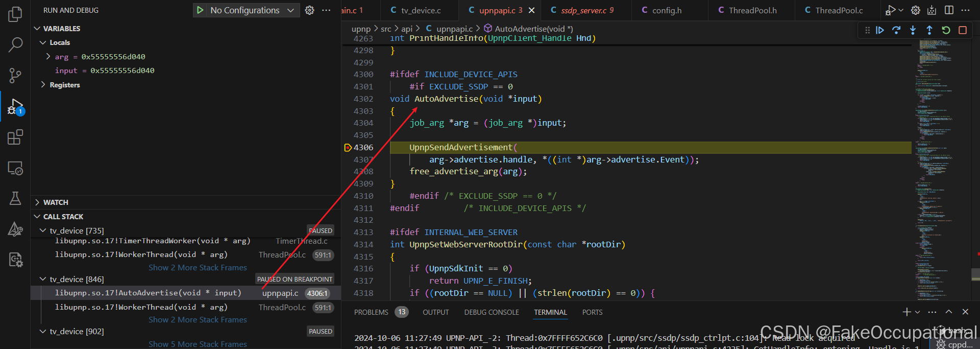This screenshot has width=980, height=349.
Task: Open the DEBUG CONSOLE panel tab
Action: tap(492, 312)
